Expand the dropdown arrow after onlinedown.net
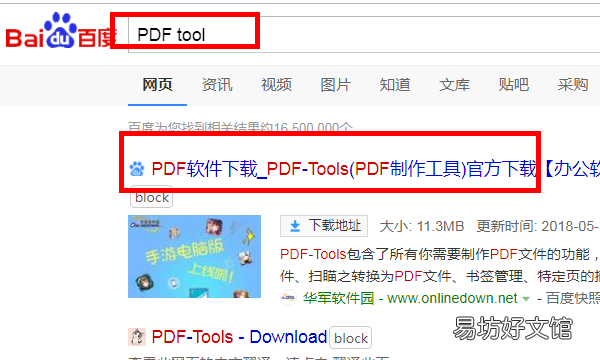This screenshot has width=600, height=360. pyautogui.click(x=526, y=298)
